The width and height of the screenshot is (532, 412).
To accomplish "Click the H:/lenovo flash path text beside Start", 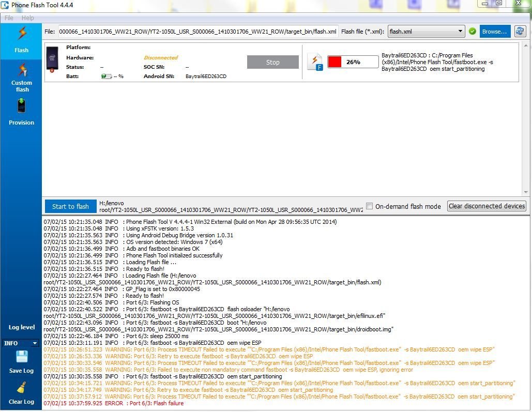I will (231, 206).
